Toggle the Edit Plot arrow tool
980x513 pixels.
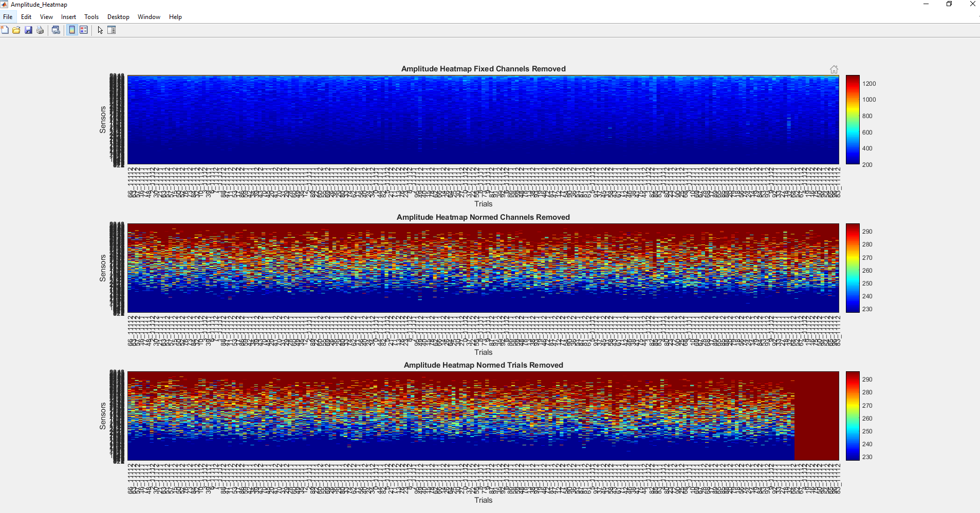tap(100, 30)
